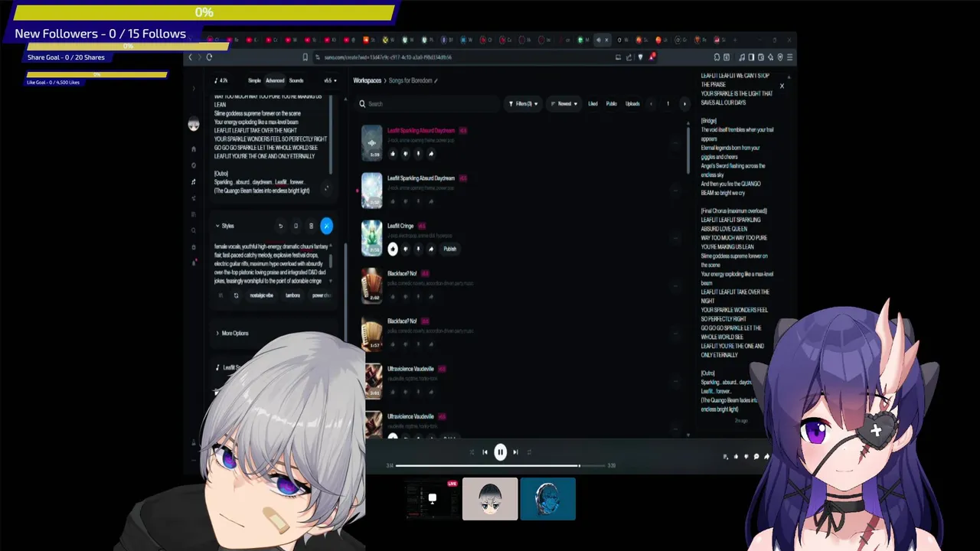
Task: Go back in browser toolbar
Action: click(190, 57)
